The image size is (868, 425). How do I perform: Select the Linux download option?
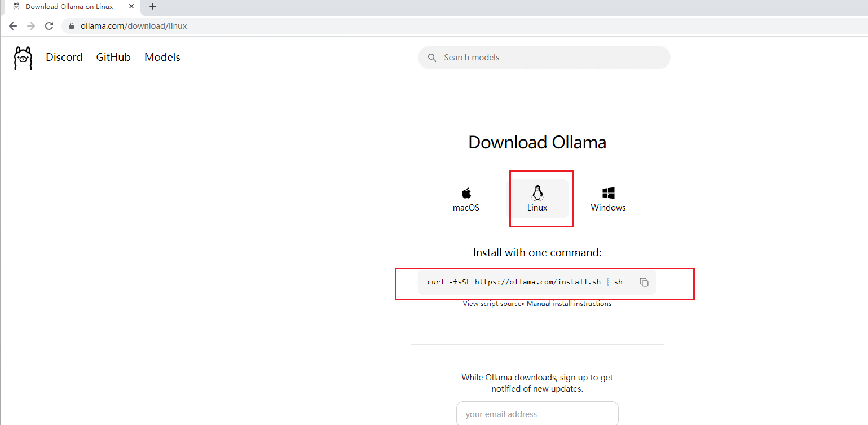(537, 199)
